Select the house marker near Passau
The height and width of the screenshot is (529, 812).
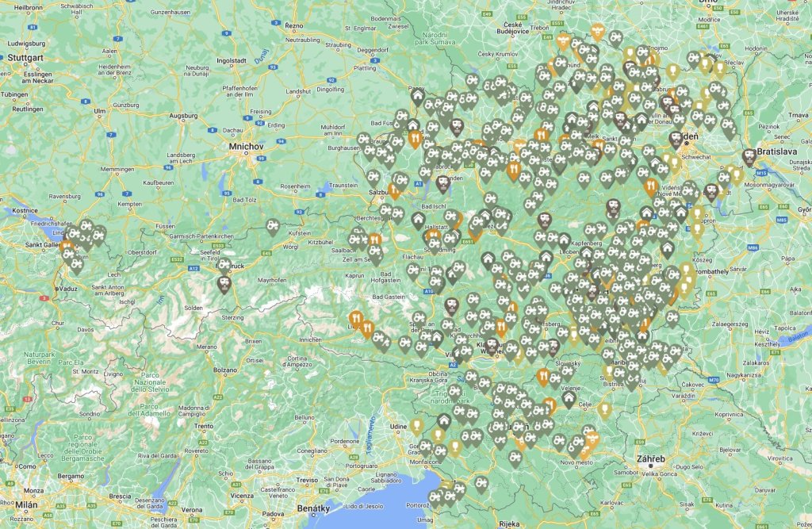417,97
